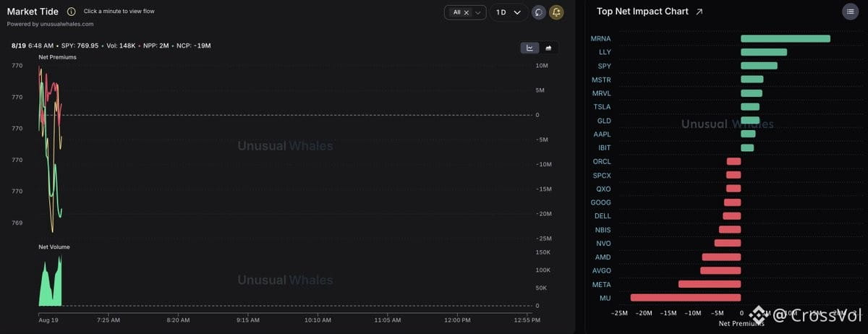Click the green LLY net premium bar
The image size is (868, 334).
tap(764, 52)
